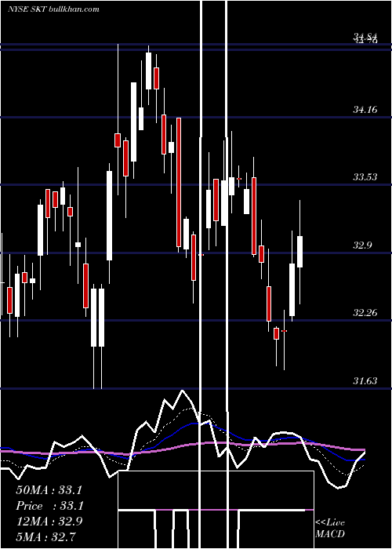The width and height of the screenshot is (392, 549).
Task: Click the '5MA : 32.7' readout
Action: (x=45, y=536)
